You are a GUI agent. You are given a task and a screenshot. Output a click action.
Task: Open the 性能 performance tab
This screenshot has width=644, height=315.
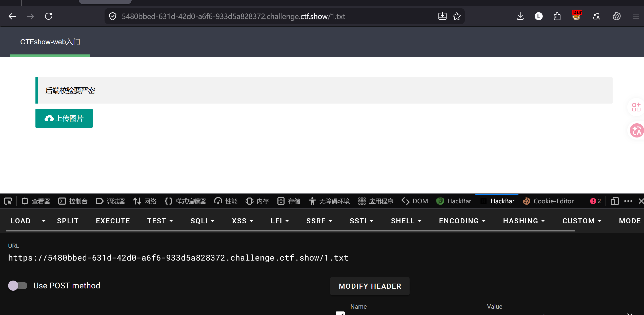point(226,201)
